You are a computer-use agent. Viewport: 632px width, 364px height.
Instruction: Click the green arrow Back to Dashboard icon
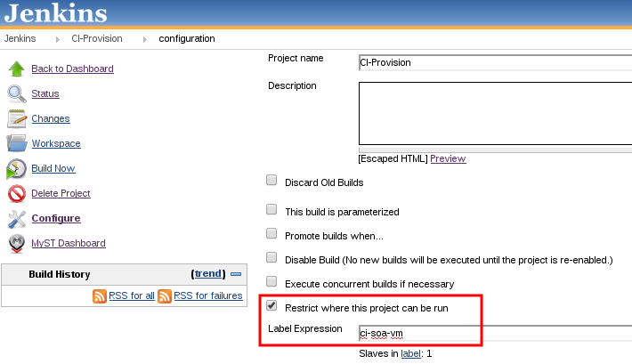17,69
